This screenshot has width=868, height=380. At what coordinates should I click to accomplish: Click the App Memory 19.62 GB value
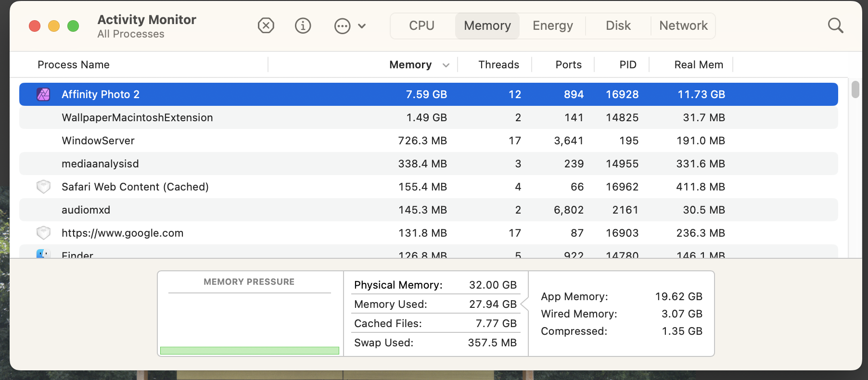point(678,296)
